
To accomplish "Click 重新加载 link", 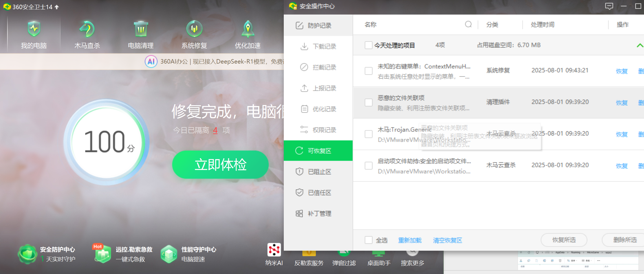I will [410, 240].
